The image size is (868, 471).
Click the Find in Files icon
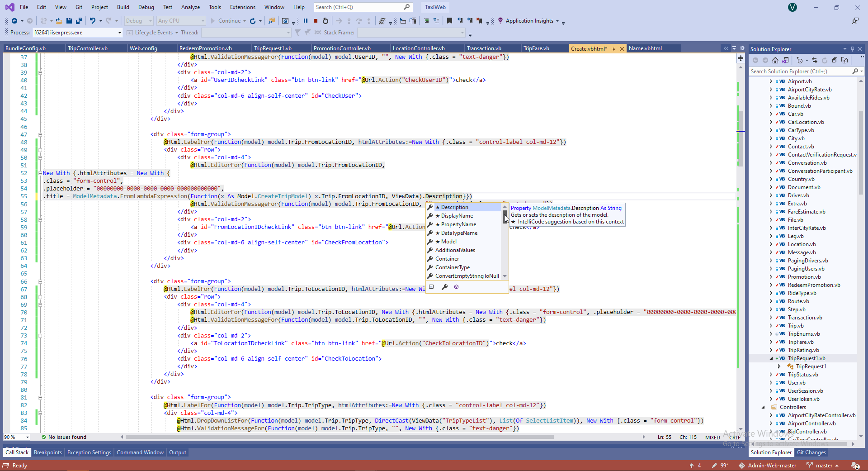pos(272,21)
